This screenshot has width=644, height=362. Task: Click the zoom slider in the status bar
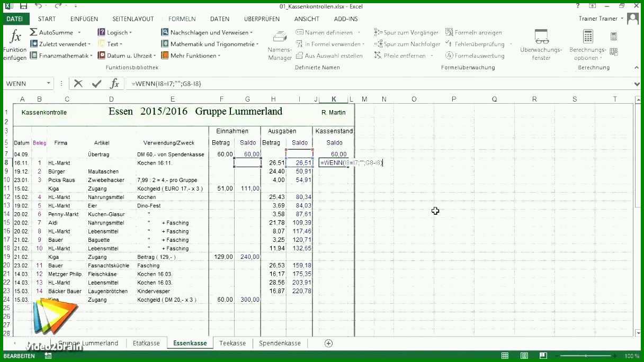(x=587, y=356)
